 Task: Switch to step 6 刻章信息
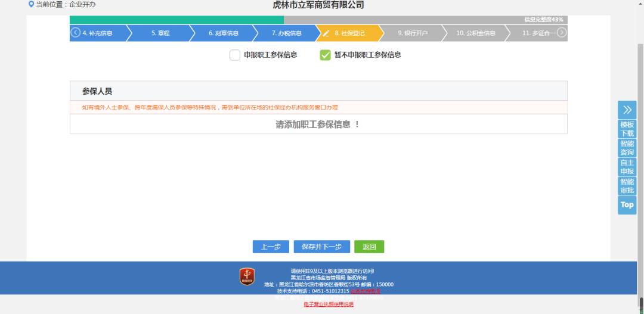coord(224,33)
